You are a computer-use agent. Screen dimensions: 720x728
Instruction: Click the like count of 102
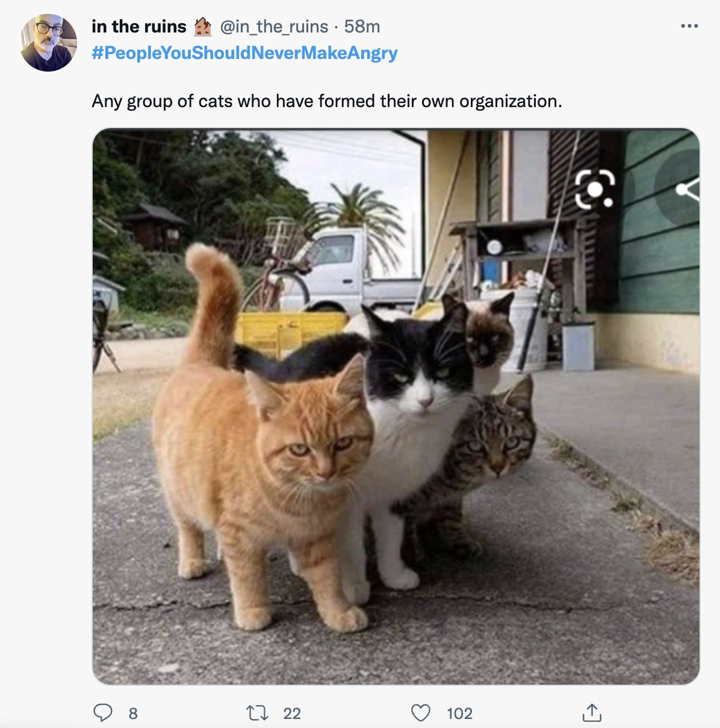[x=459, y=714]
